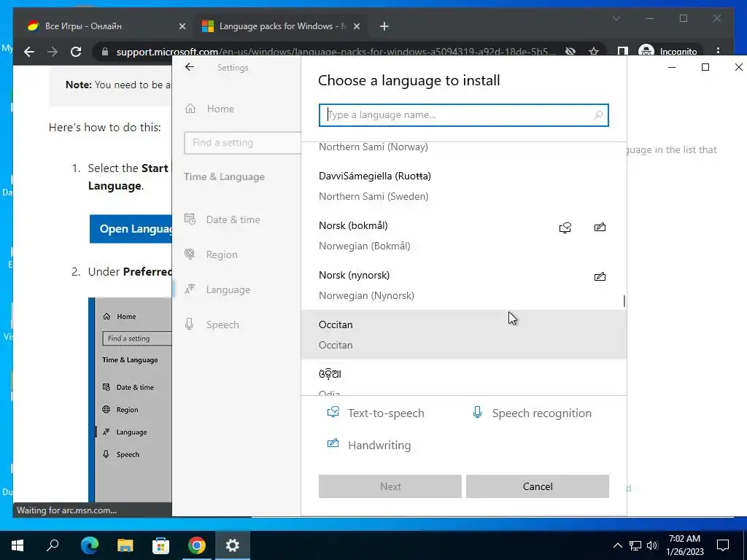This screenshot has height=560, width=747.
Task: Select Norsk (nynorsk) language
Action: click(463, 285)
